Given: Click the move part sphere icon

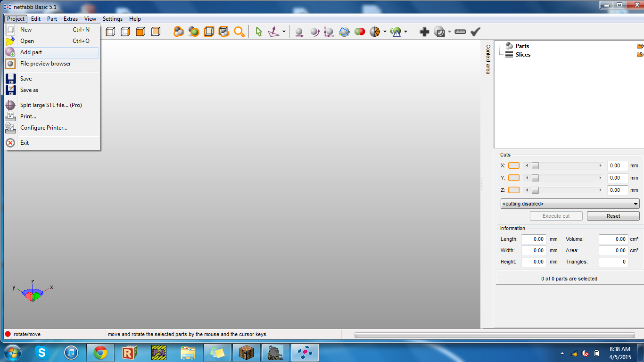Looking at the screenshot, I should click(x=299, y=32).
